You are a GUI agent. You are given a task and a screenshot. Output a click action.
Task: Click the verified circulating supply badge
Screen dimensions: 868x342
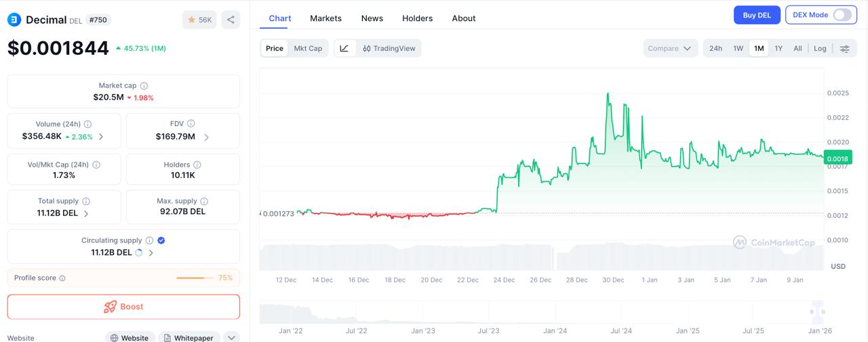161,240
